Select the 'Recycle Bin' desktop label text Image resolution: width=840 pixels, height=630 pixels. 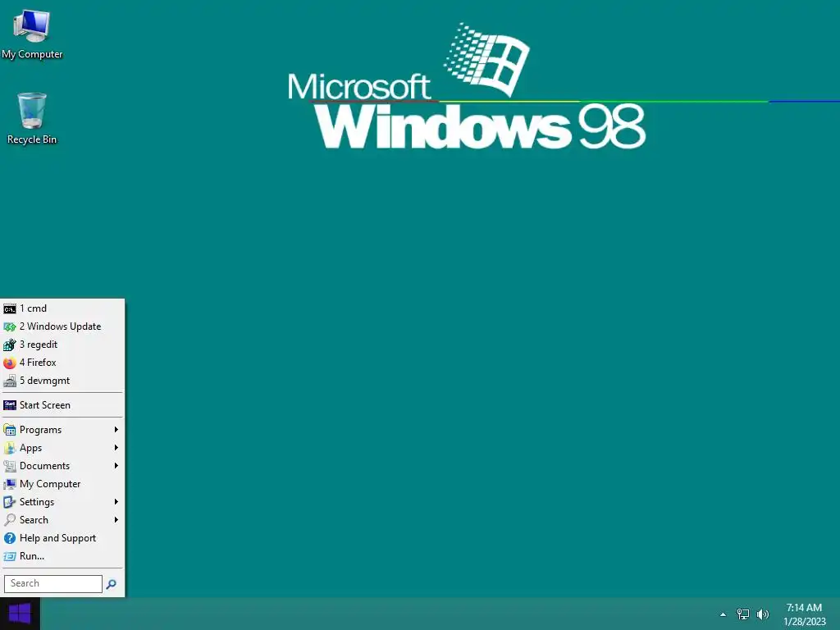[32, 139]
